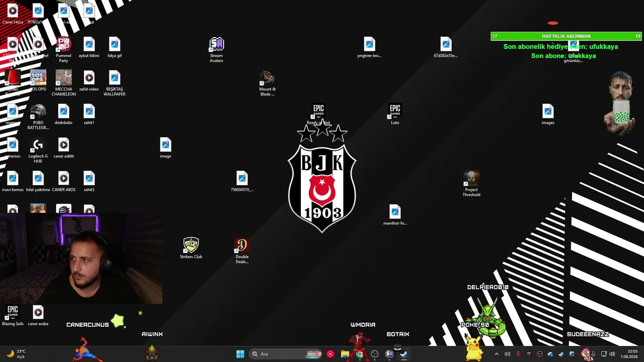Open network settings from the tray
Viewport: 644px width, 362px height.
click(604, 354)
